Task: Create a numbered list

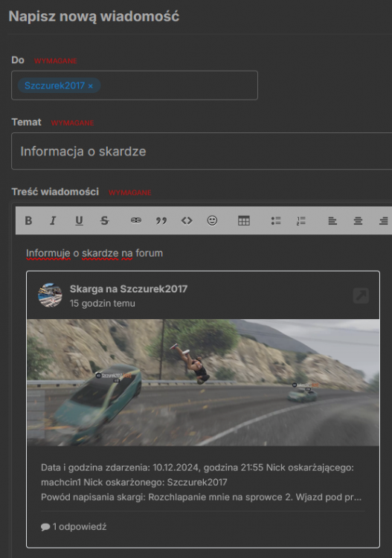Action: [301, 221]
